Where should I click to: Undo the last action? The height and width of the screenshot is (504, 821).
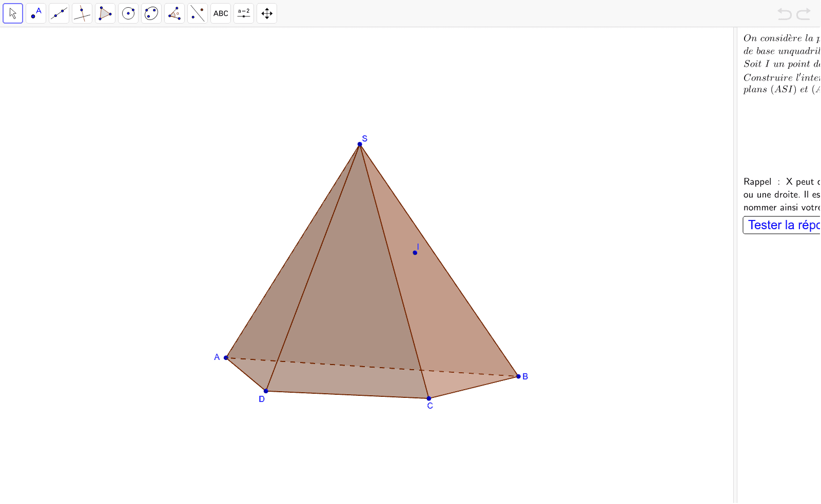(x=785, y=14)
